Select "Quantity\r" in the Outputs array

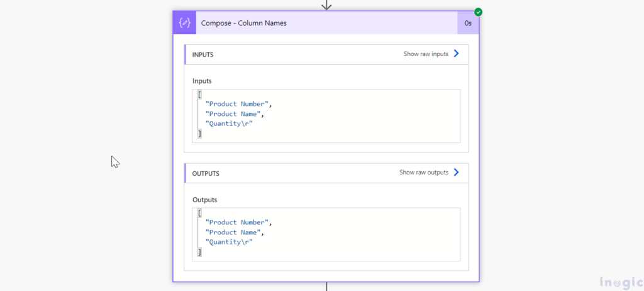[x=229, y=243]
